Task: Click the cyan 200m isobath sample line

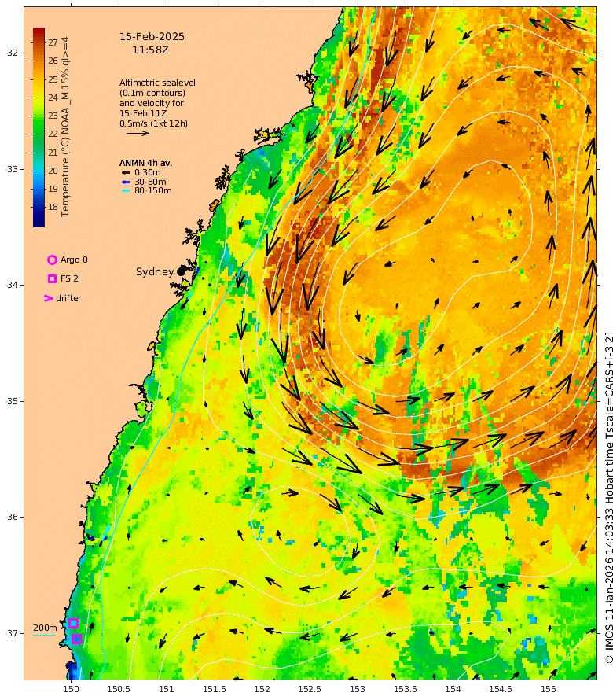Action: pyautogui.click(x=45, y=635)
